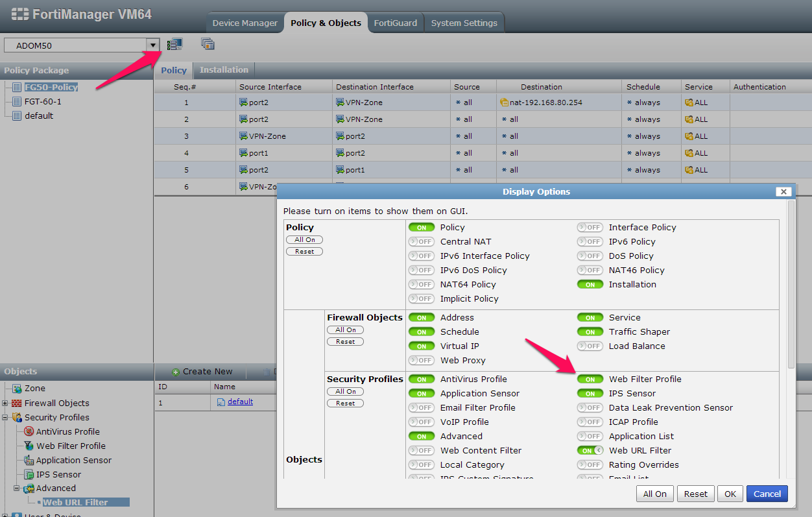The image size is (812, 517).
Task: Click the Schedule column header
Action: [x=643, y=87]
